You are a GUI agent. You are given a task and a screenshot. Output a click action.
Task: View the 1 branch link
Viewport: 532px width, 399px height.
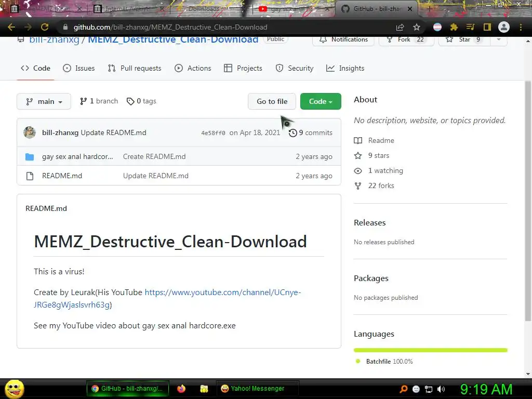(99, 101)
